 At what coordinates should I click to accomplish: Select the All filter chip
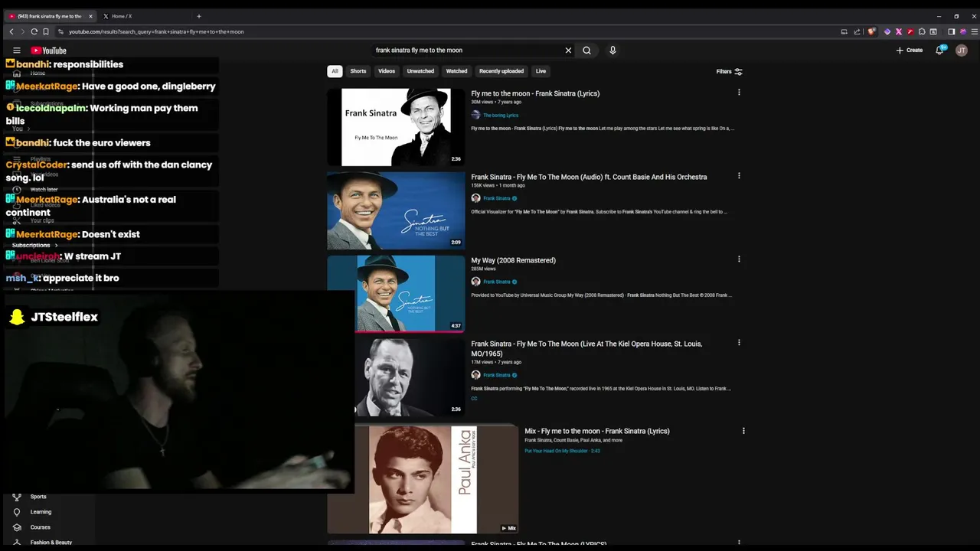335,71
